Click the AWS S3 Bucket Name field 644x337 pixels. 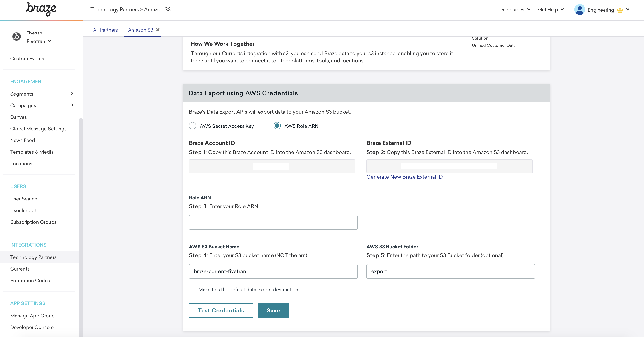click(273, 271)
